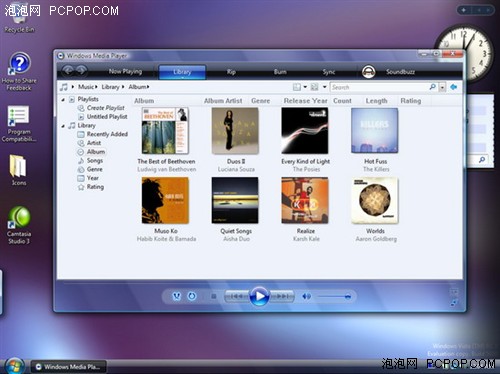This screenshot has width=500, height=374.
Task: Expand the Library breadcrumb arrow
Action: coord(123,87)
